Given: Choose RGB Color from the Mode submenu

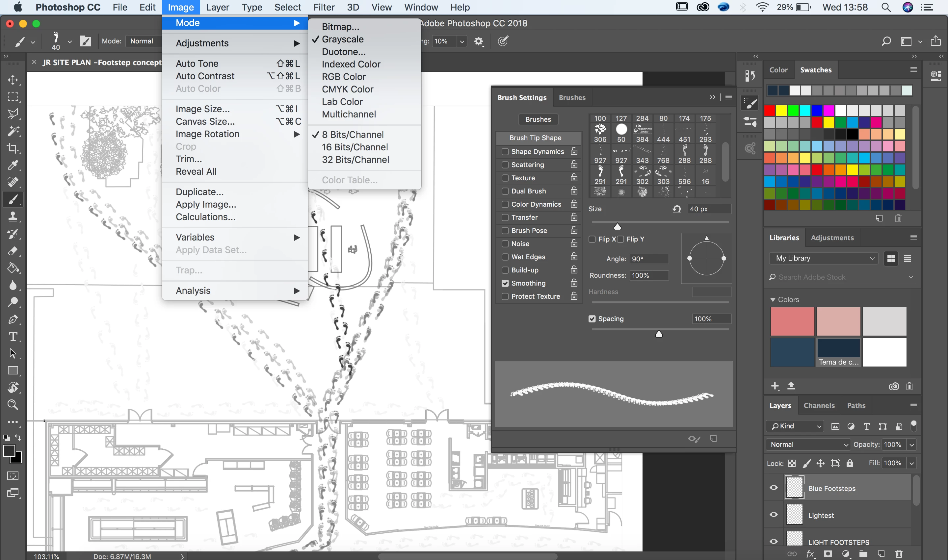Looking at the screenshot, I should (x=343, y=77).
